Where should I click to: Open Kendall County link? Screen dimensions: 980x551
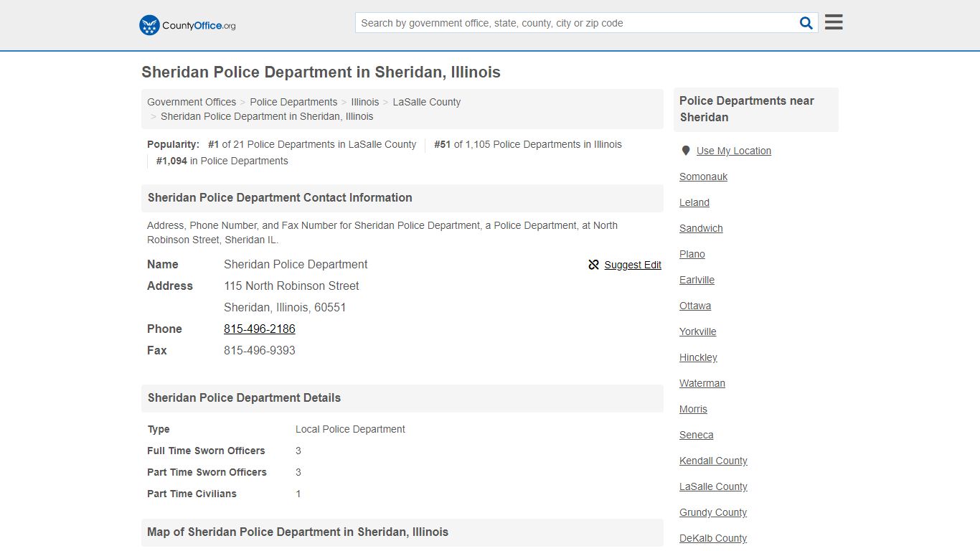tap(714, 461)
